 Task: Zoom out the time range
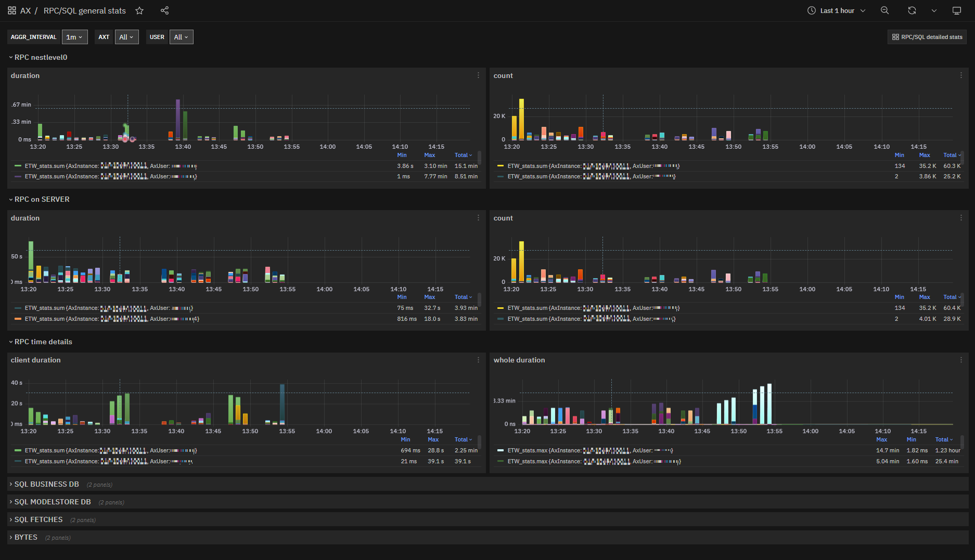click(884, 10)
